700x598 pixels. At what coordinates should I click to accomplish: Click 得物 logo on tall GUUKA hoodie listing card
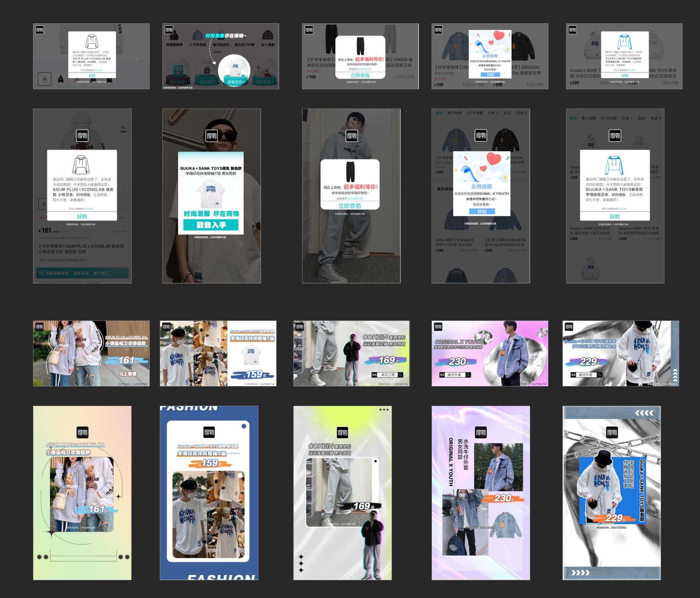[615, 136]
